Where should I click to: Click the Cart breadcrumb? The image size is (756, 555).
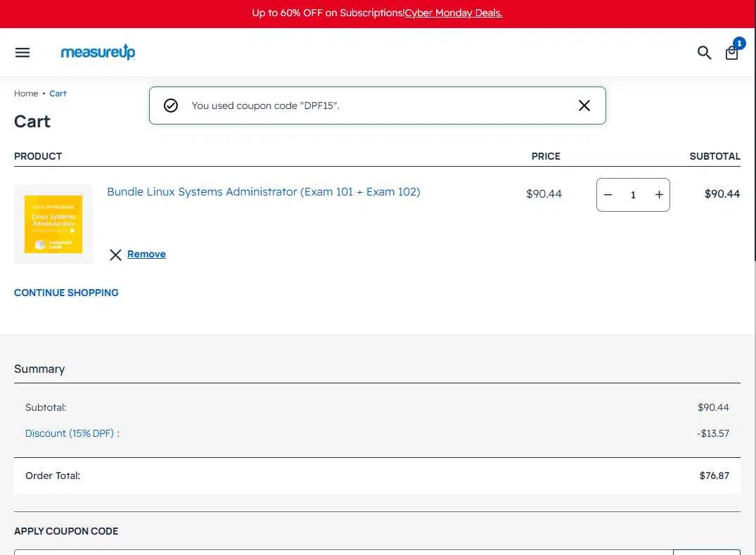pos(58,94)
